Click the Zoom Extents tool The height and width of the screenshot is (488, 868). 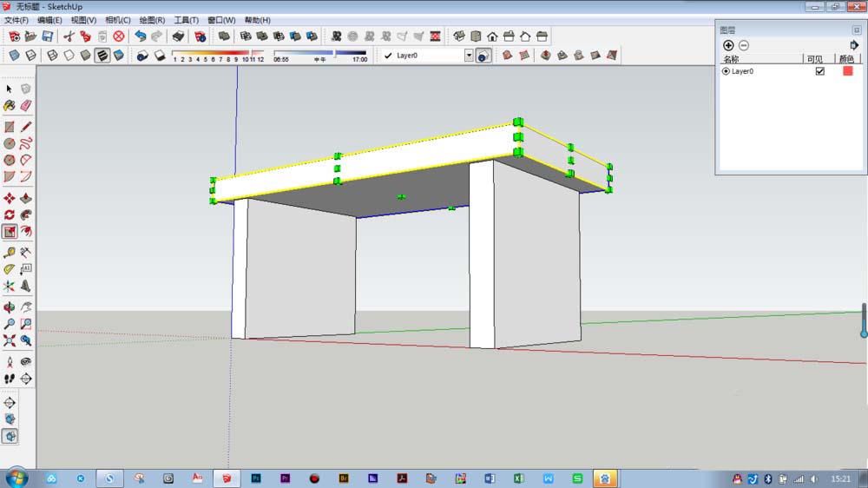point(10,340)
